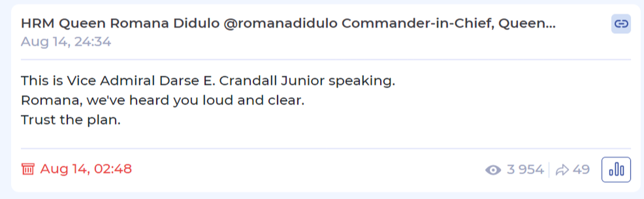Click the vertical divider between views and forwards

550,170
